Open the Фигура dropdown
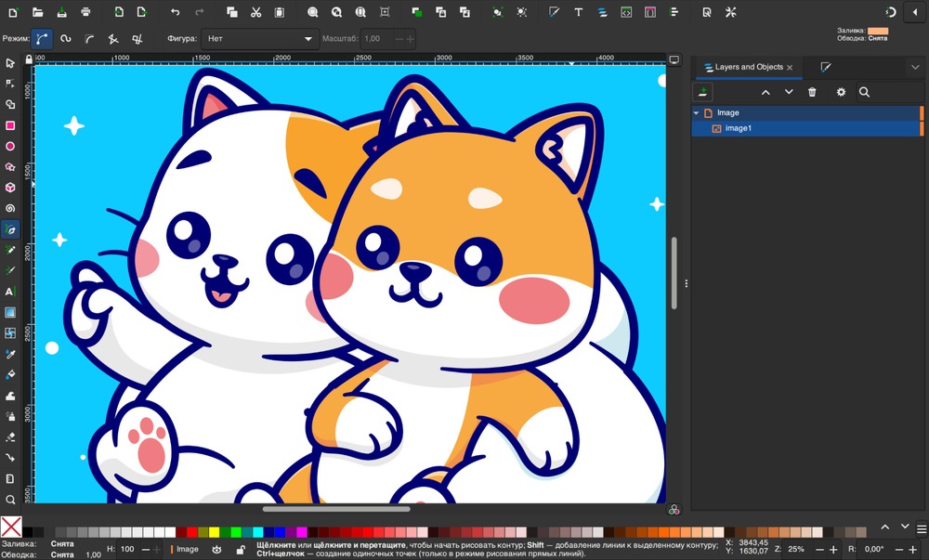This screenshot has width=929, height=560. (260, 38)
